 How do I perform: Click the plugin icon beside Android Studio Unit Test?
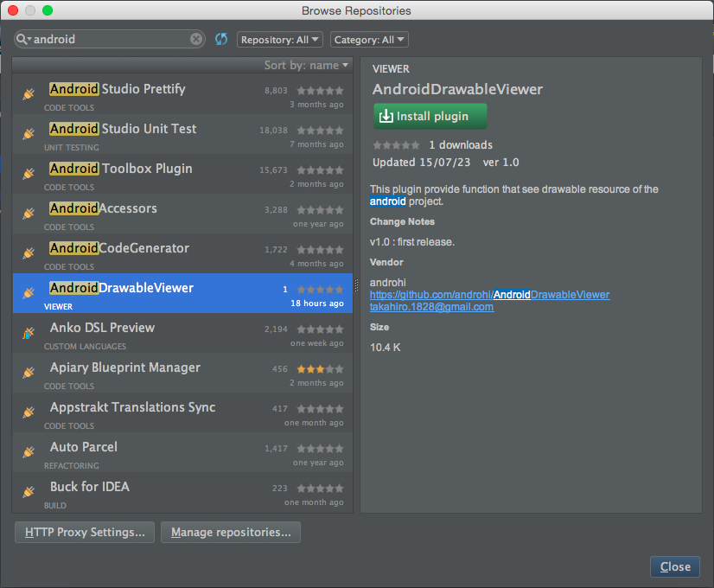[29, 133]
